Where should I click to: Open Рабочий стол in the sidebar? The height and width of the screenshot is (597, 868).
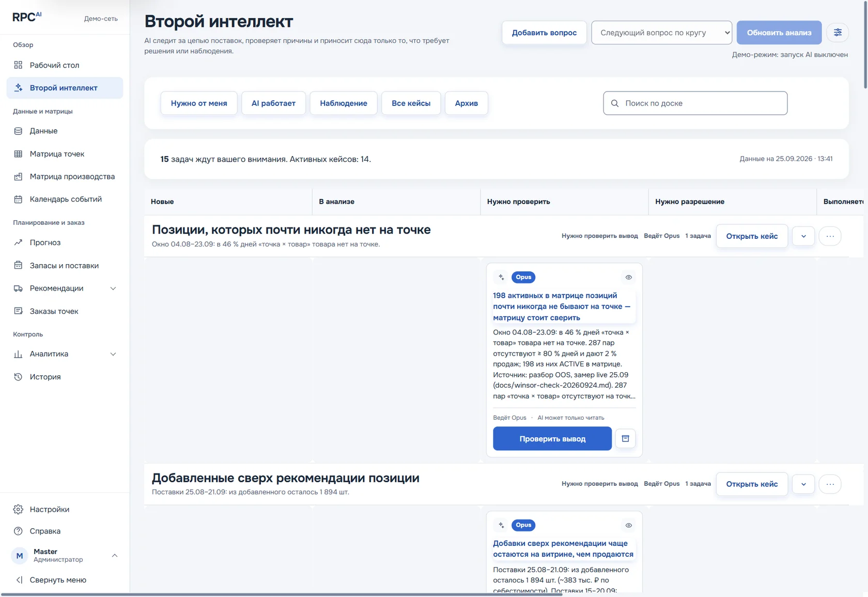65,65
